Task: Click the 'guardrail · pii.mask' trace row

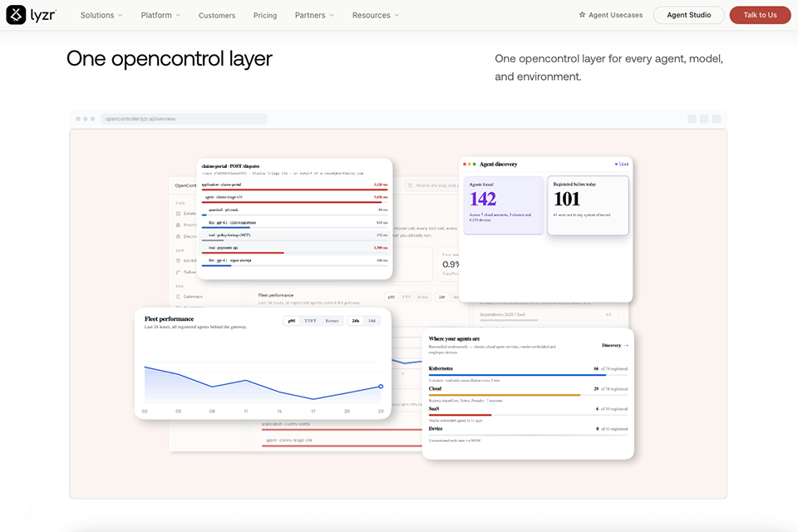Action: click(294, 211)
